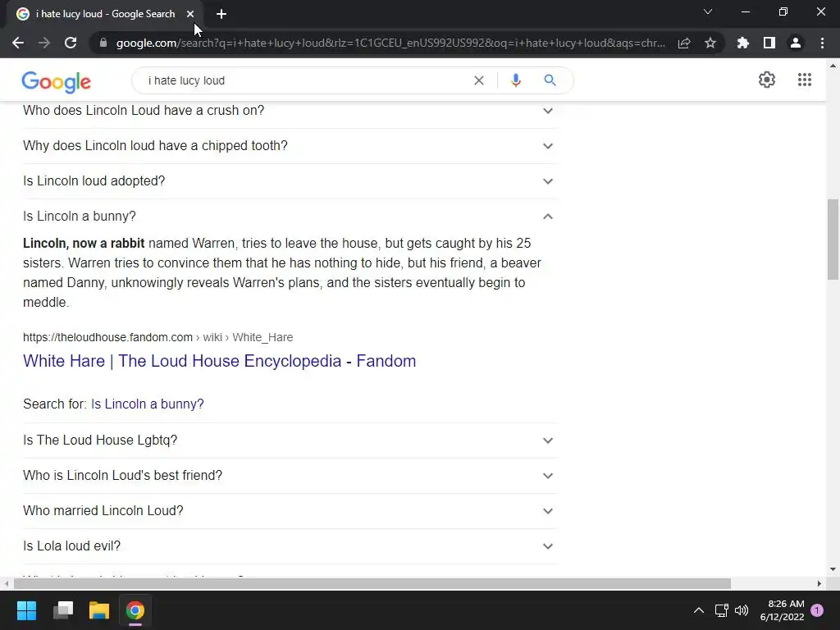Open the Windows Start menu
840x630 pixels.
click(26, 610)
